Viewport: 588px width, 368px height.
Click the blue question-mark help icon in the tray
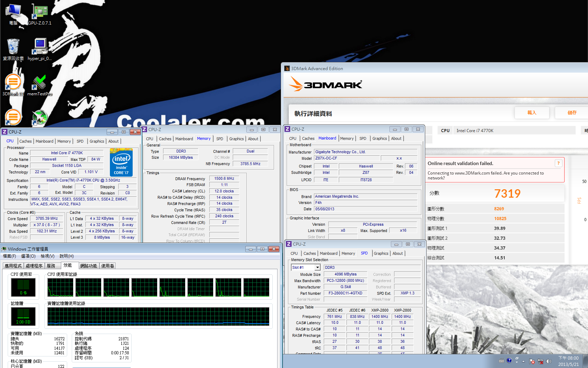pos(509,360)
